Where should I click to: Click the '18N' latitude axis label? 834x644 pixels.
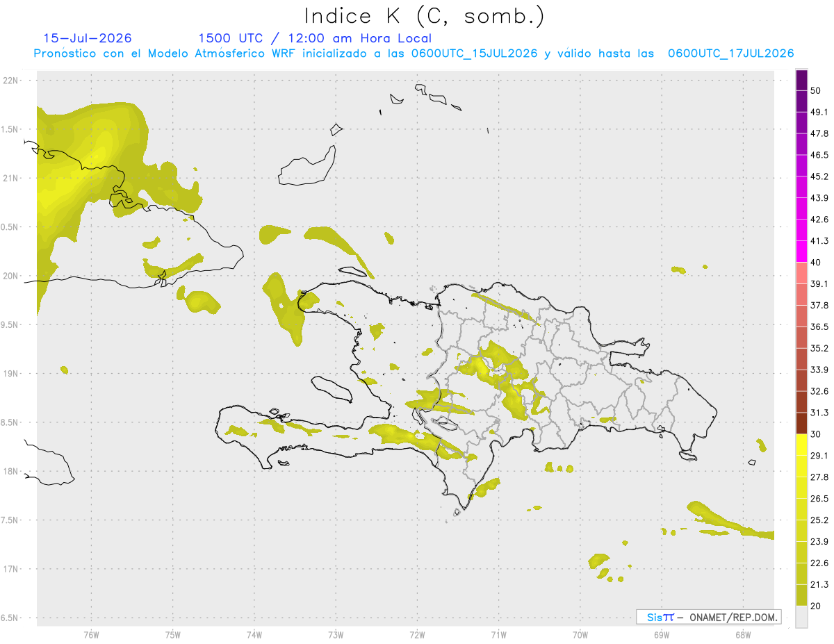point(11,471)
